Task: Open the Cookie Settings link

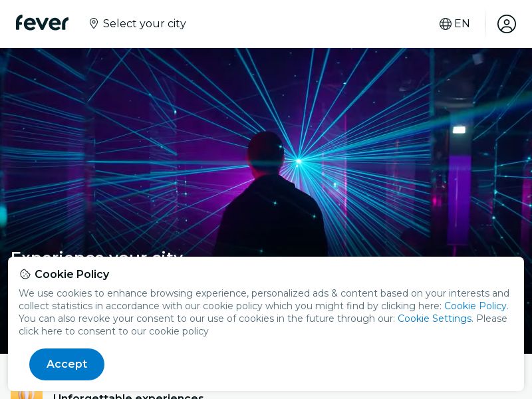Action: [x=434, y=319]
